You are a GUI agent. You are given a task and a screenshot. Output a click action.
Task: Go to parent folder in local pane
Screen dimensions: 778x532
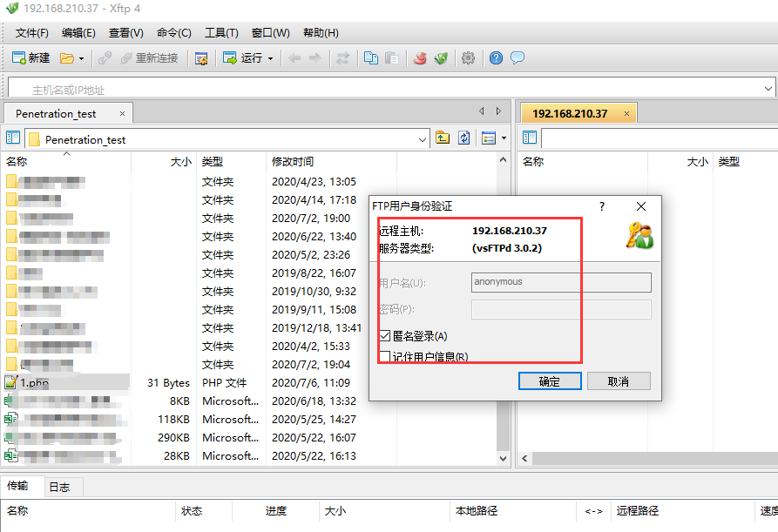[443, 138]
